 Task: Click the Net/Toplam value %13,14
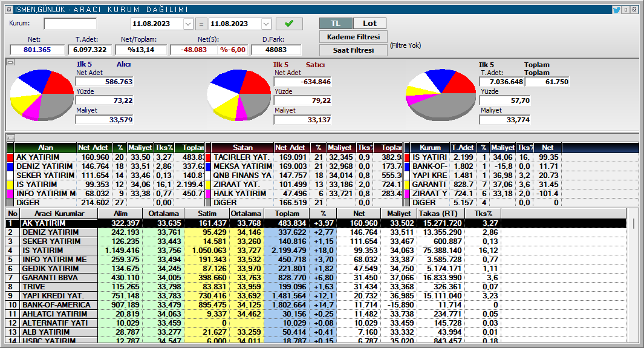(141, 50)
